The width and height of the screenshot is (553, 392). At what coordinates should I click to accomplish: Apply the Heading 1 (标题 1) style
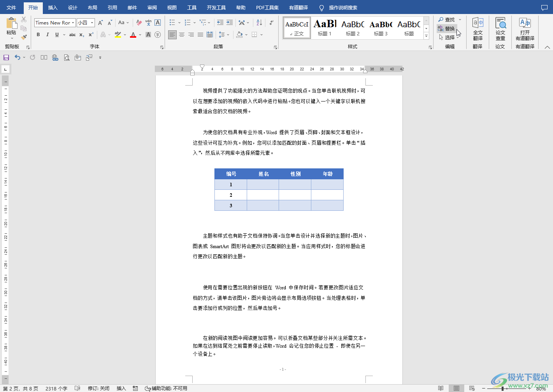coord(325,27)
